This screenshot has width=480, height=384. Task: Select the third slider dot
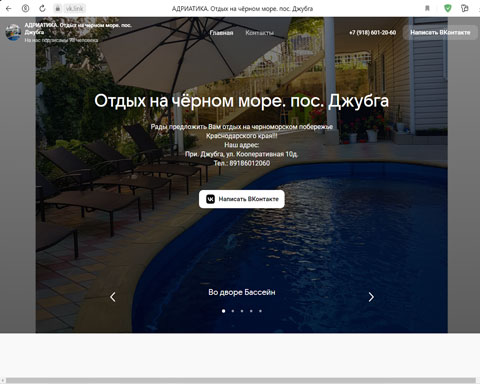242,311
